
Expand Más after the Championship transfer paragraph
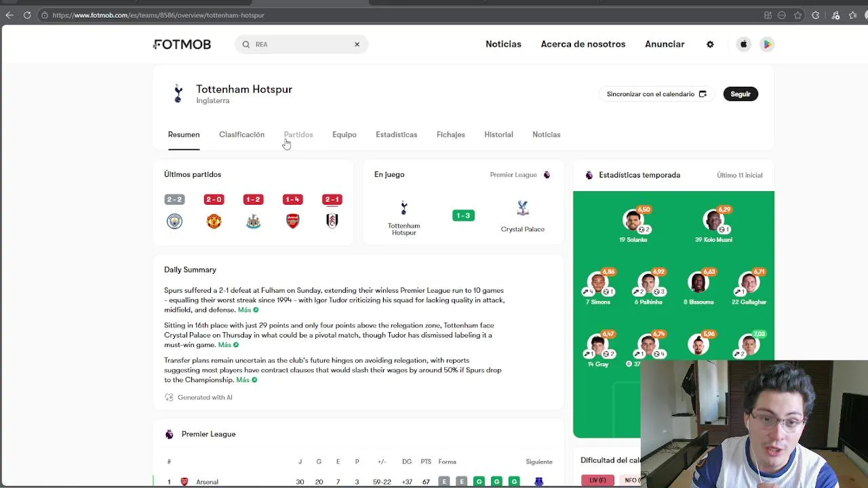[x=246, y=380]
